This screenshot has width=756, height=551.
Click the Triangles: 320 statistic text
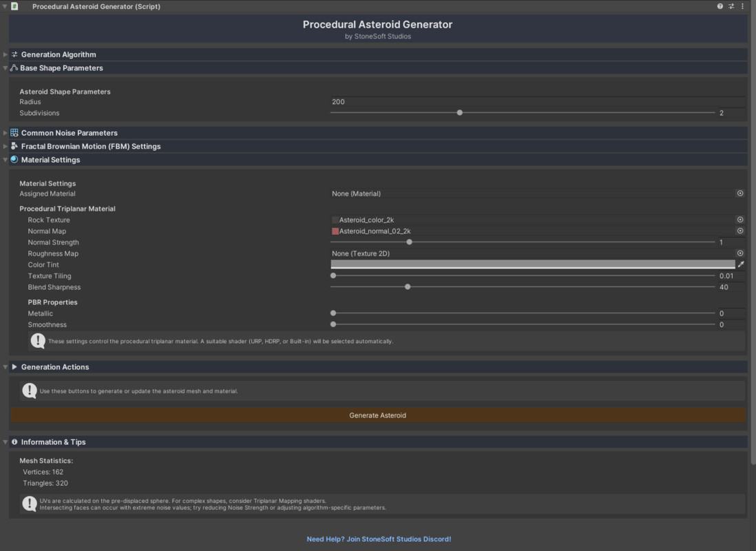coord(45,483)
